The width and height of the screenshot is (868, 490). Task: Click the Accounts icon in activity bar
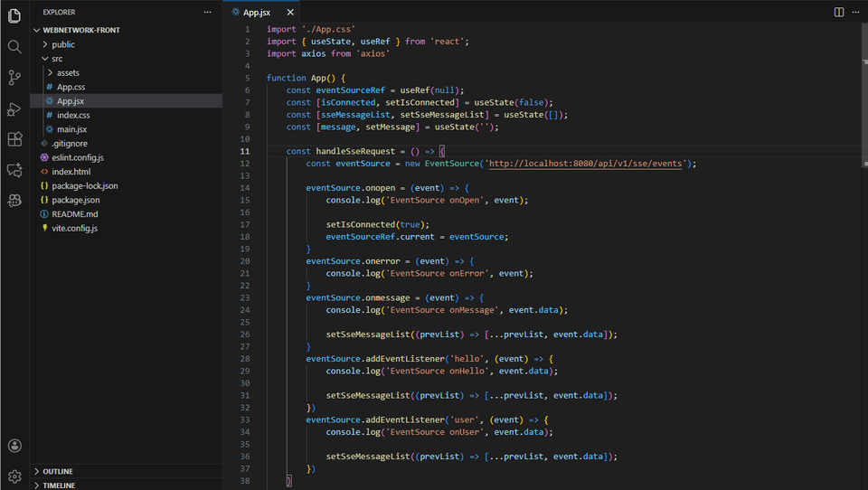(14, 446)
